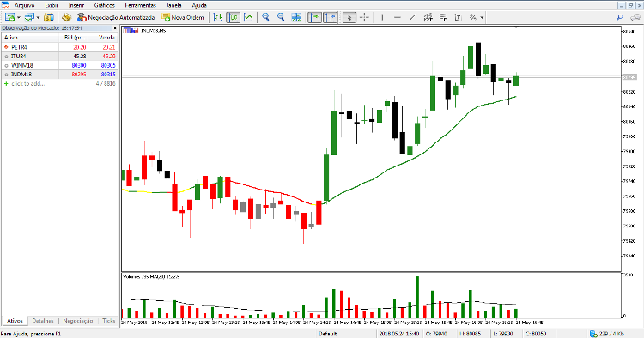Open the profiles icon
644x338 pixels.
29,17
